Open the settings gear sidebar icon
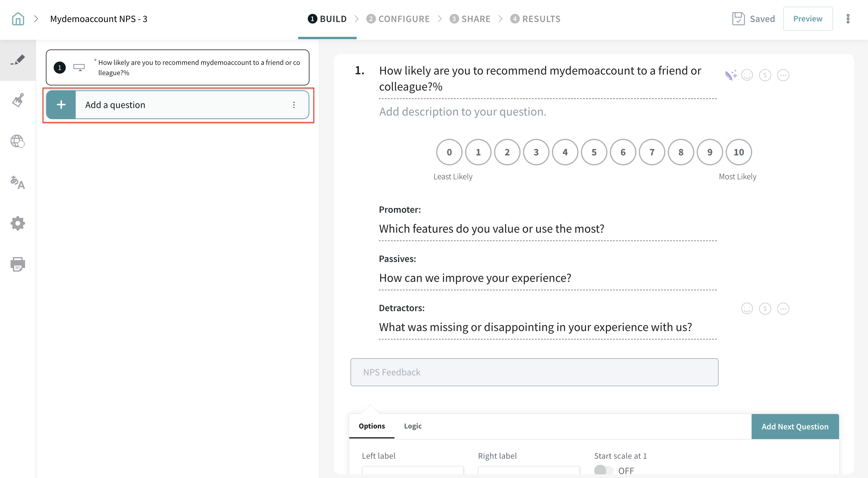 17,223
